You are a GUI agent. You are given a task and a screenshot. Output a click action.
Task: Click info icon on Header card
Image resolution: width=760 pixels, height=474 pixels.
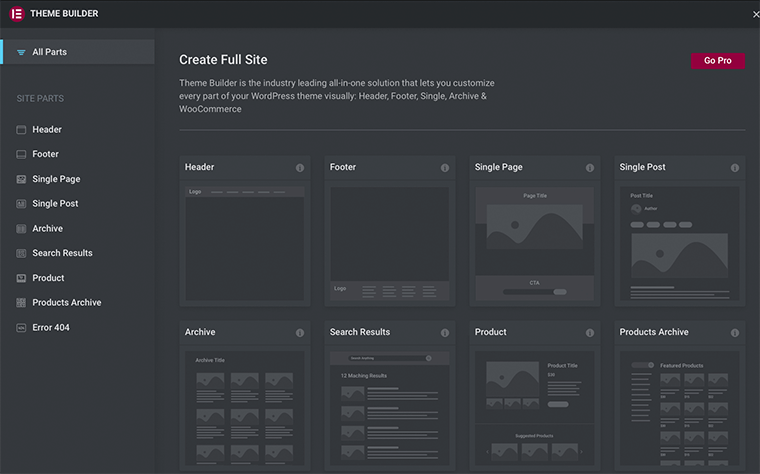tap(300, 168)
